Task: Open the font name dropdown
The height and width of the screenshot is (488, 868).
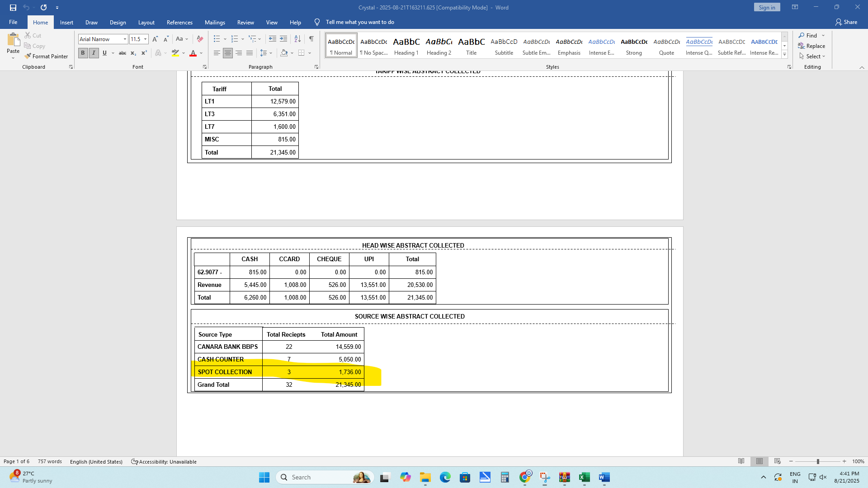Action: click(x=125, y=39)
